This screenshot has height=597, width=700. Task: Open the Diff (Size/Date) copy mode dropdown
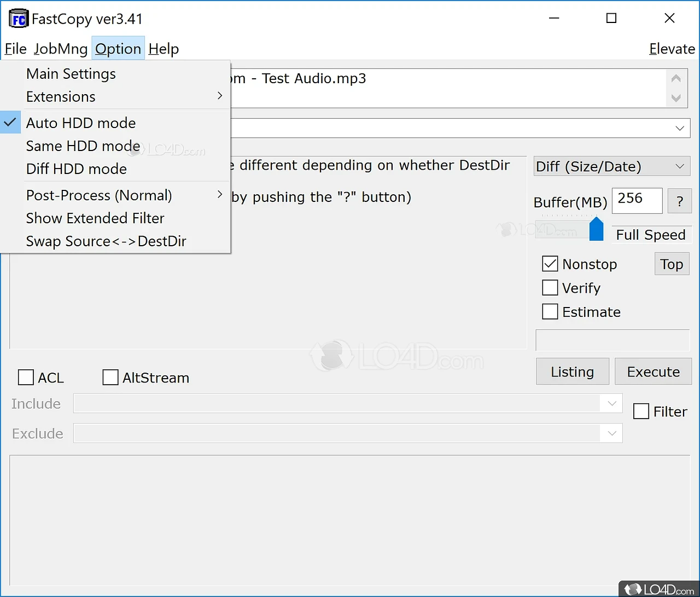[611, 166]
